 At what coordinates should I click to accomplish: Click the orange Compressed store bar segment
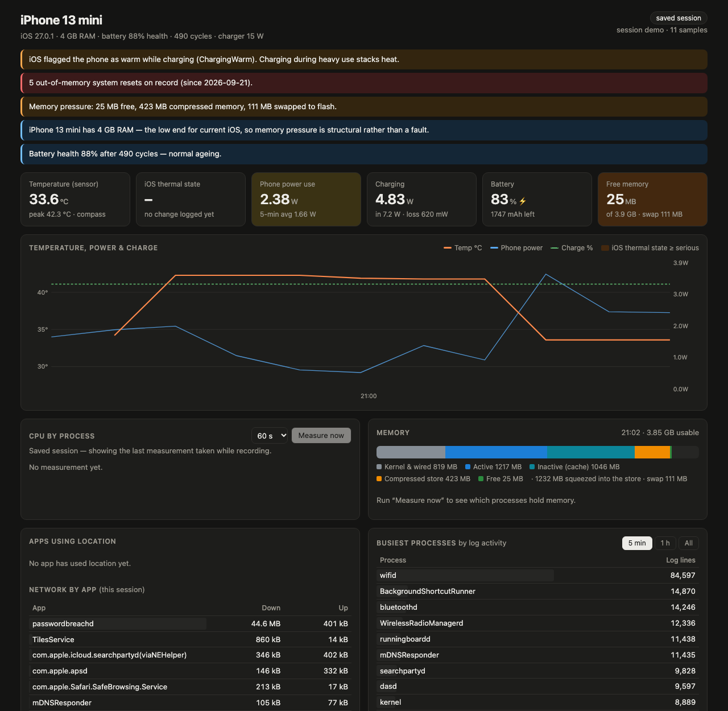point(652,452)
